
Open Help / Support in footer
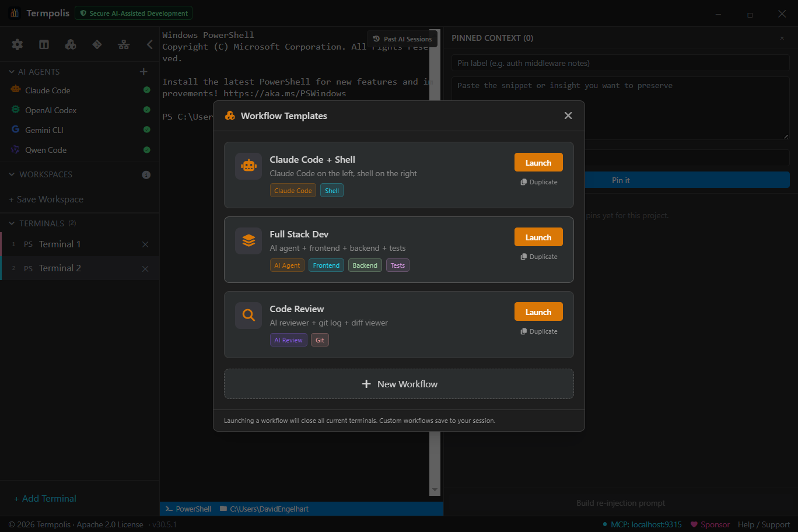coord(764,524)
